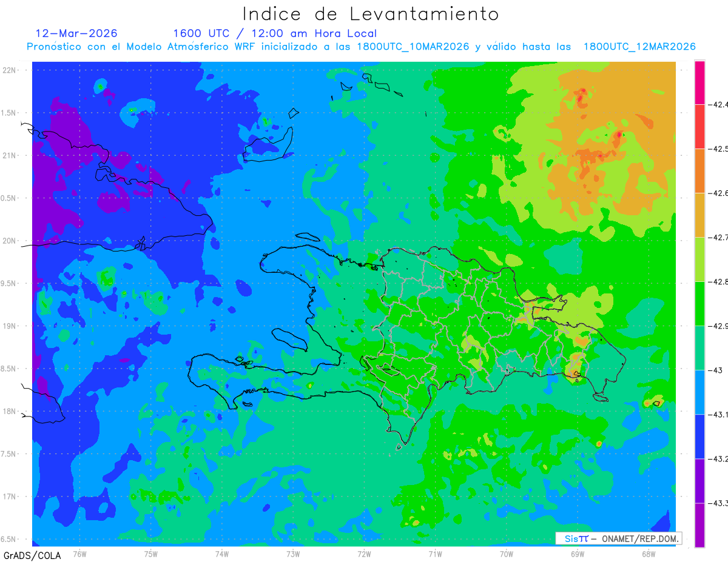The width and height of the screenshot is (728, 562).
Task: Click the '-43.2' legend value
Action: click(x=718, y=458)
